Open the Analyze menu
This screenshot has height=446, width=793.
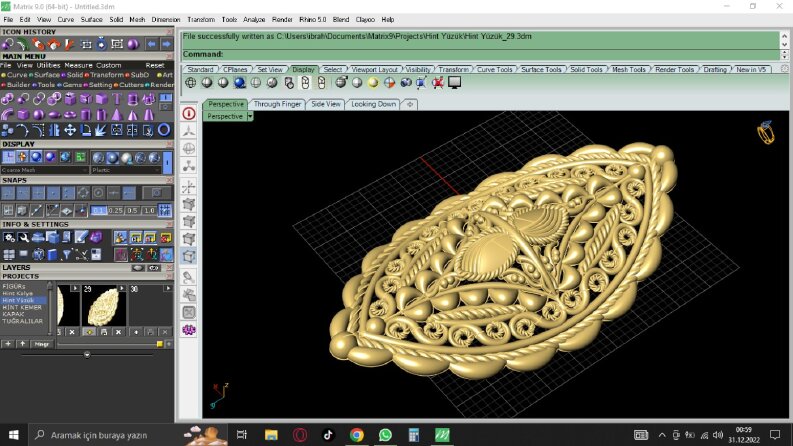254,19
